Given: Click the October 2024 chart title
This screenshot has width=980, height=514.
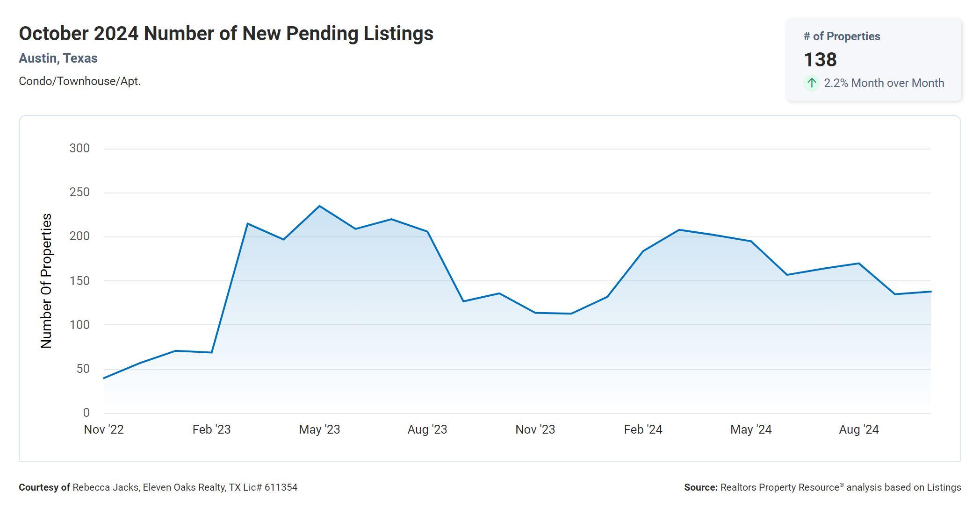Looking at the screenshot, I should 226,34.
